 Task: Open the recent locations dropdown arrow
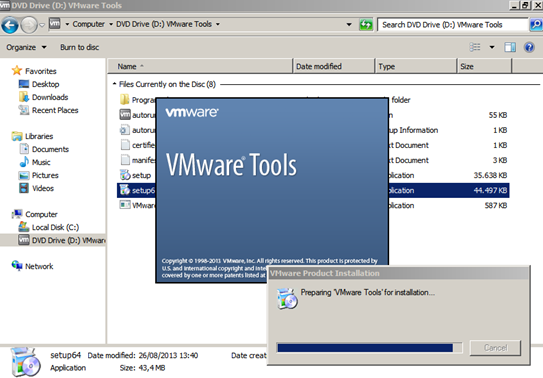[x=42, y=25]
